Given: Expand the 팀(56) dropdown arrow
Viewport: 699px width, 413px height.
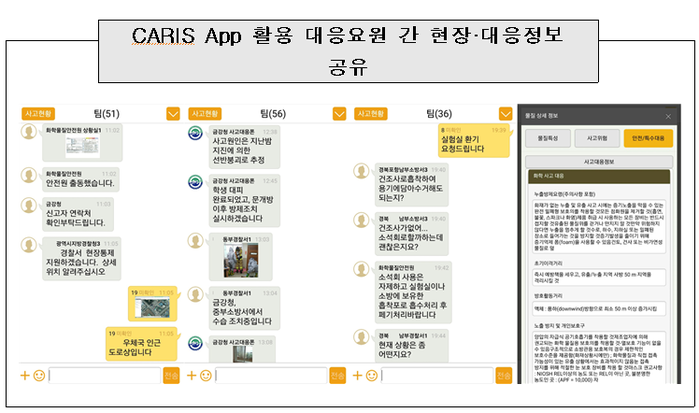Looking at the screenshot, I should coord(339,114).
